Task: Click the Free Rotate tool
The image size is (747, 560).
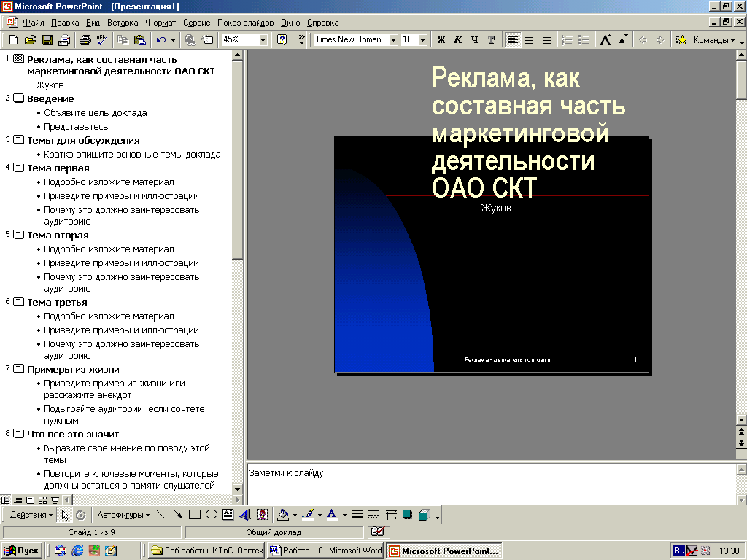Action: pyautogui.click(x=81, y=515)
